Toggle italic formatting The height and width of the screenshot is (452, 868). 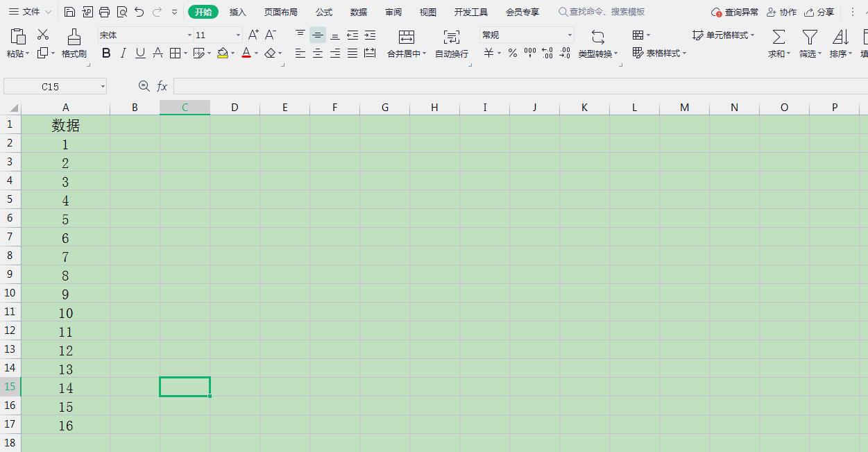pyautogui.click(x=123, y=53)
